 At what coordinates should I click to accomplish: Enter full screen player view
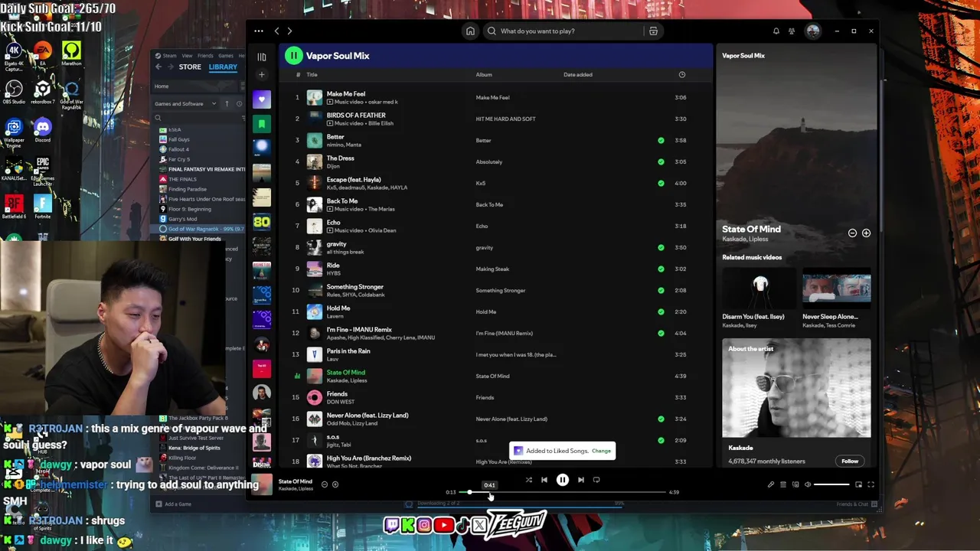pos(871,484)
